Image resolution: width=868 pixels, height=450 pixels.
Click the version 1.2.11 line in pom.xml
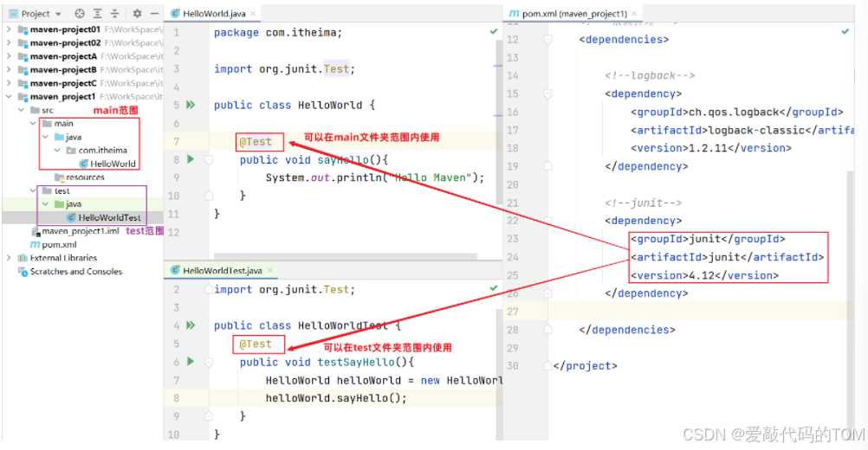[711, 148]
